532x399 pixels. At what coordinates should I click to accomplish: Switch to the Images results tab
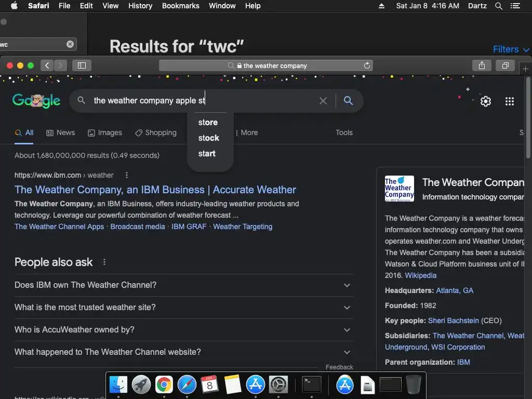[105, 132]
